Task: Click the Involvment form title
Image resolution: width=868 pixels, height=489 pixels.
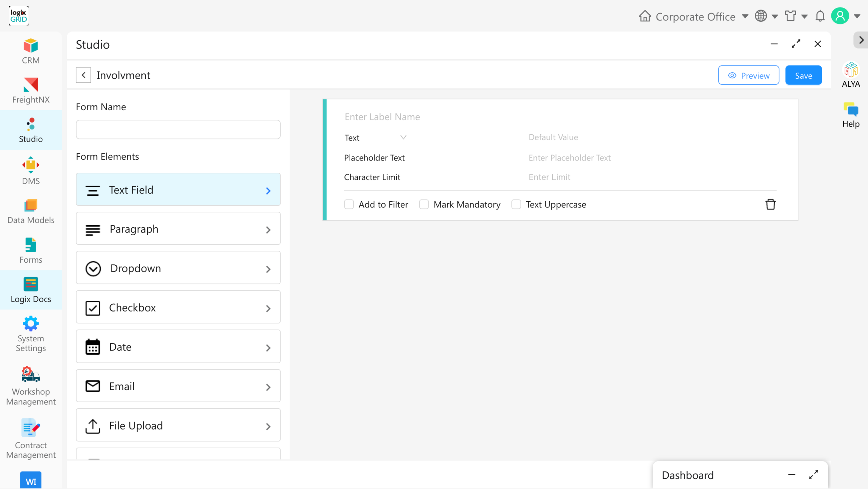Action: pos(123,75)
